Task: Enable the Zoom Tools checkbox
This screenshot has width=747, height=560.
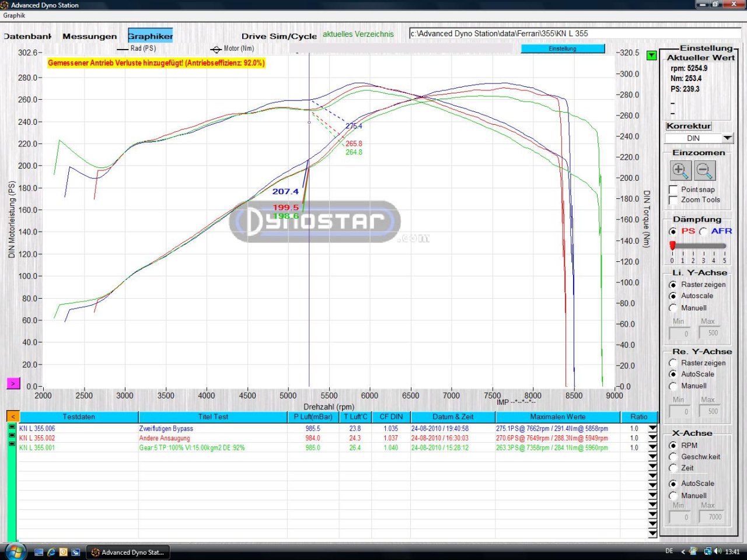Action: [x=673, y=200]
